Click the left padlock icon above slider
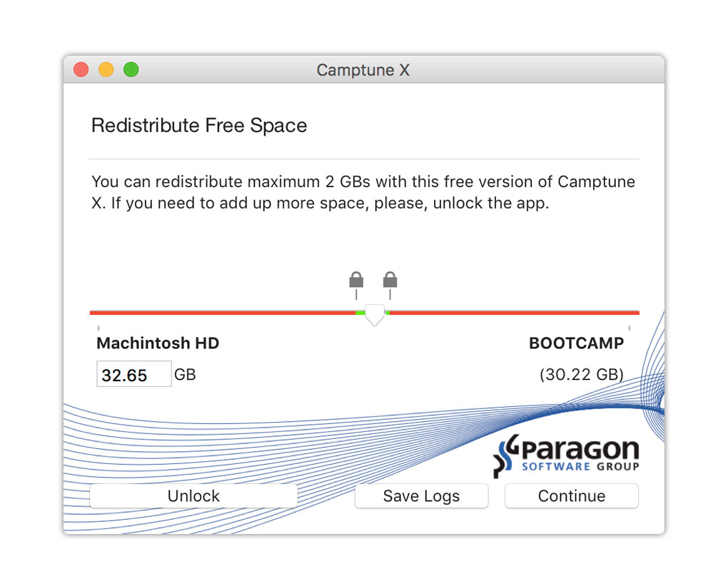This screenshot has height=574, width=728. (355, 281)
